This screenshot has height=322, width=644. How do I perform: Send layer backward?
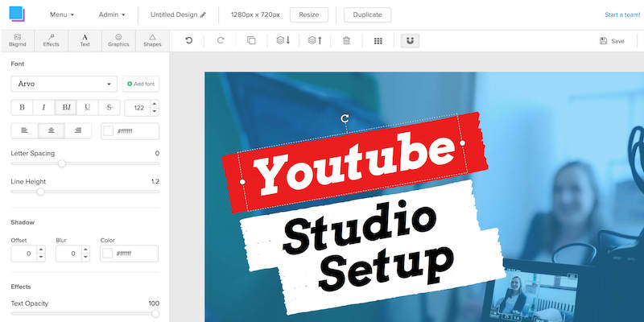pyautogui.click(x=283, y=40)
